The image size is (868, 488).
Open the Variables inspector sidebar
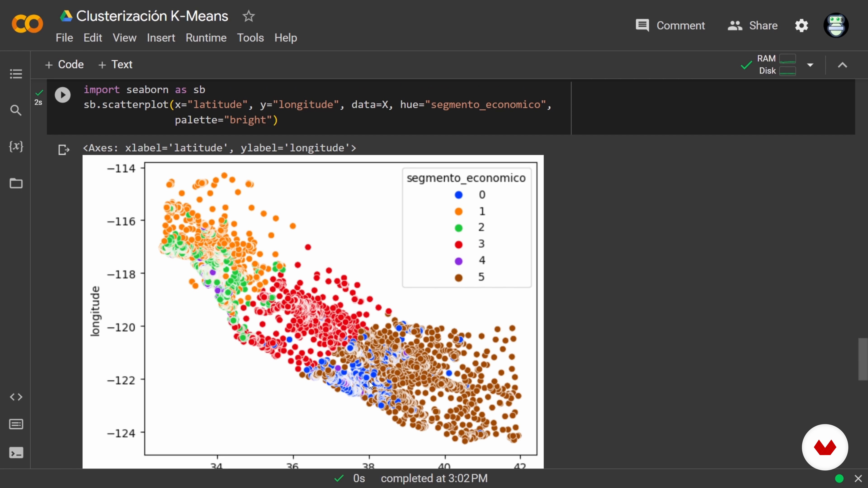coord(16,146)
